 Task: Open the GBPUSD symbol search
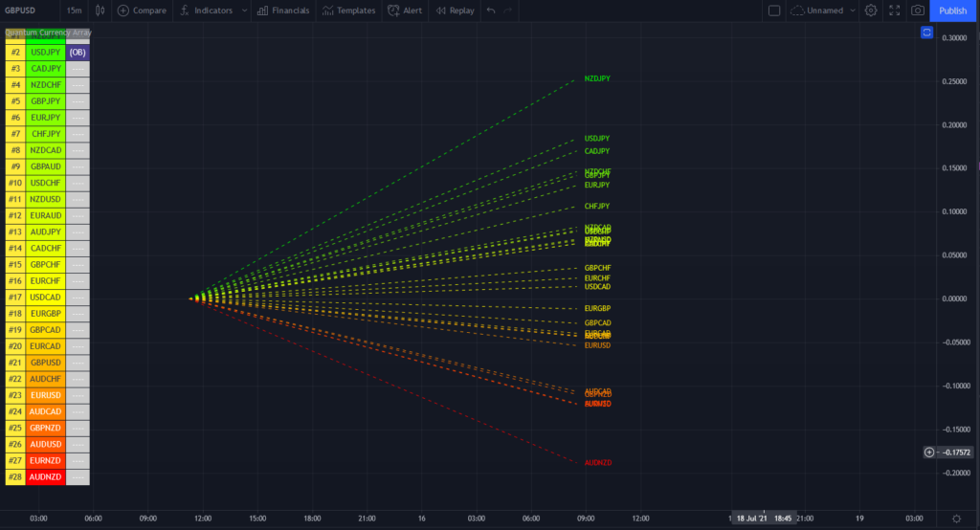tap(20, 11)
